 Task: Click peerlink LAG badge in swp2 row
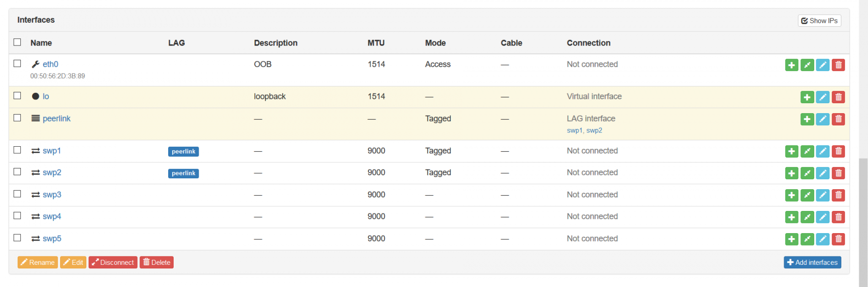[183, 173]
